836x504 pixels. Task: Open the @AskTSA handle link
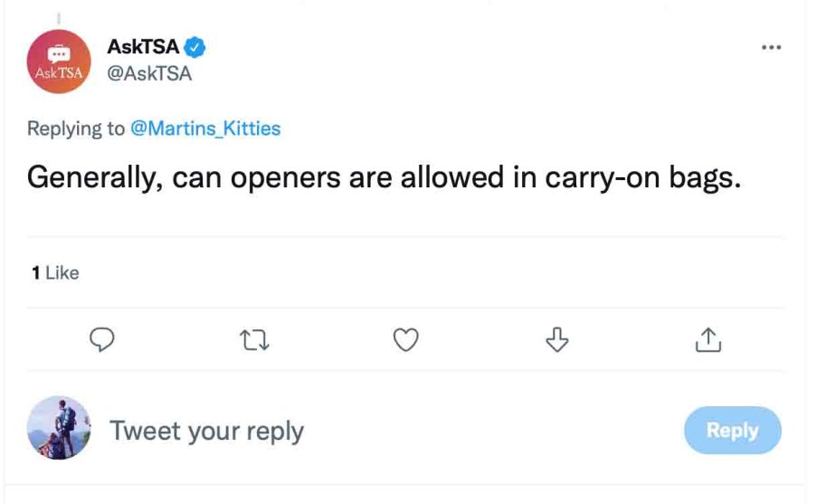(149, 74)
